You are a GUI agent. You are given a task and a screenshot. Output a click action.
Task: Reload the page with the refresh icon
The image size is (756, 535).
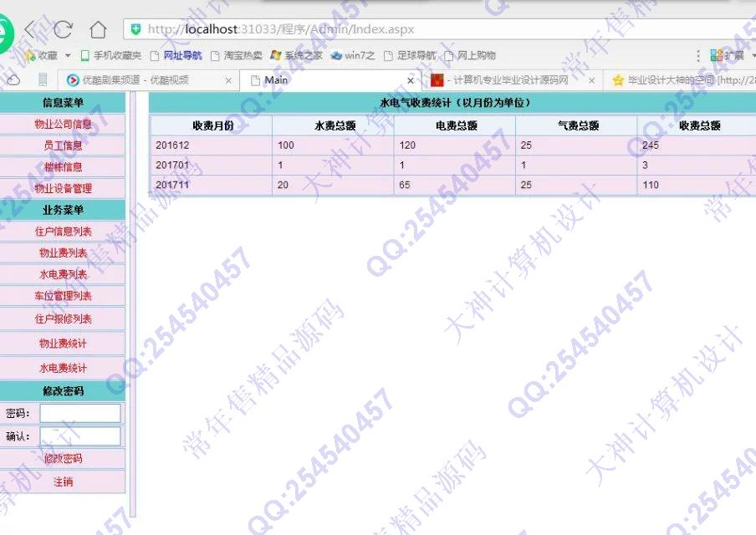tap(64, 29)
